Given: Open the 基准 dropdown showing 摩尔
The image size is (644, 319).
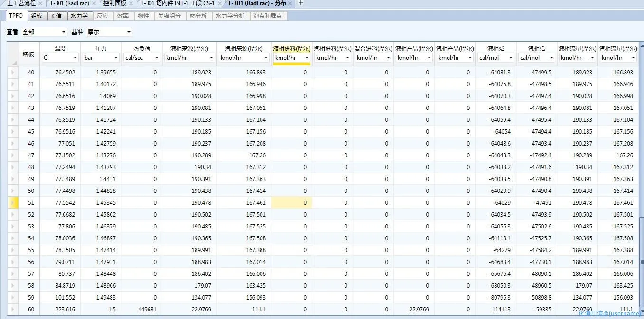Looking at the screenshot, I should tap(109, 32).
